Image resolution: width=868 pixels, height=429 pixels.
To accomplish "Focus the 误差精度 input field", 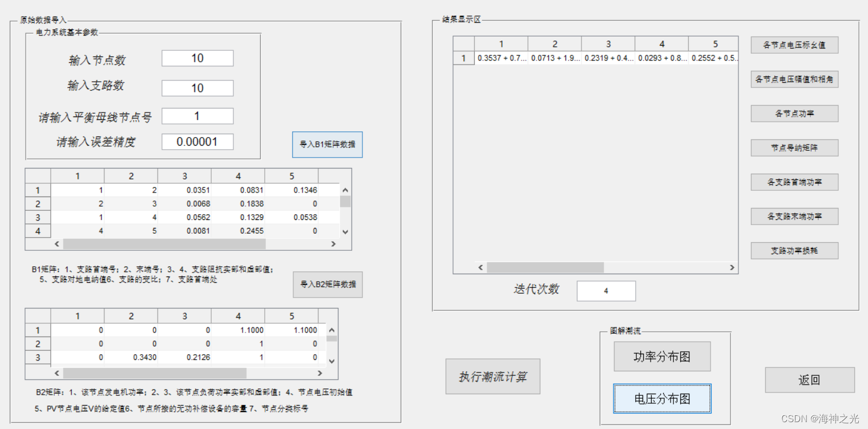I will 197,142.
